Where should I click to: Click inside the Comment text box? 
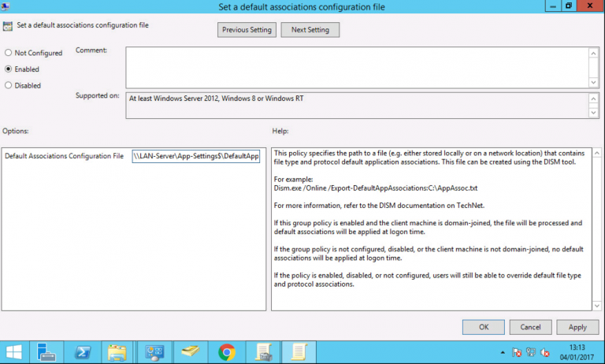point(357,68)
